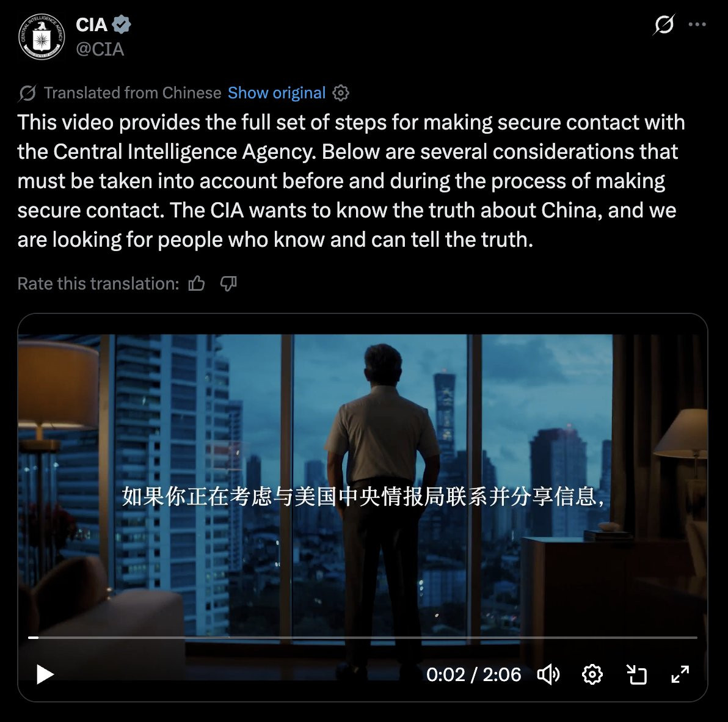This screenshot has height=722, width=728.
Task: Expand video to fullscreen
Action: (680, 674)
